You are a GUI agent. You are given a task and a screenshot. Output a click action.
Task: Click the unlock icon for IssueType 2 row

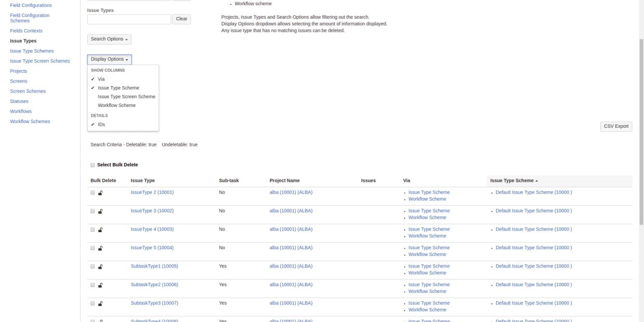[100, 193]
